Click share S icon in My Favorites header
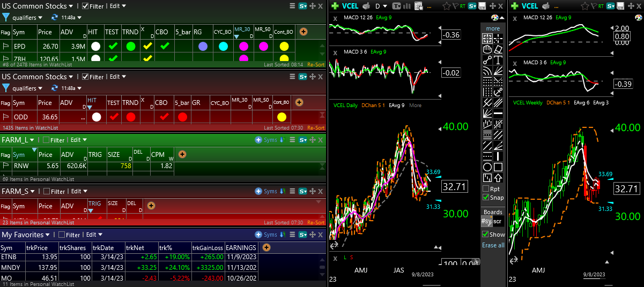This screenshot has height=287, width=644. pyautogui.click(x=304, y=235)
